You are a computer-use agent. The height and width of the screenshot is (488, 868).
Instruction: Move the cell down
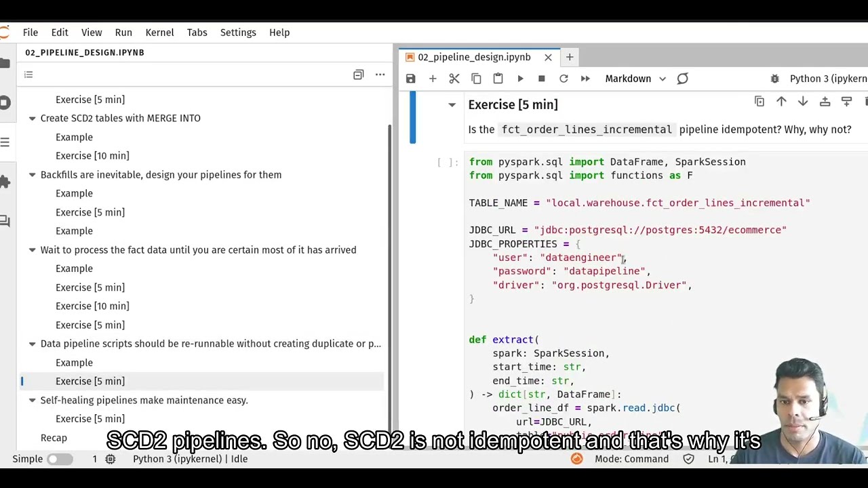tap(803, 102)
